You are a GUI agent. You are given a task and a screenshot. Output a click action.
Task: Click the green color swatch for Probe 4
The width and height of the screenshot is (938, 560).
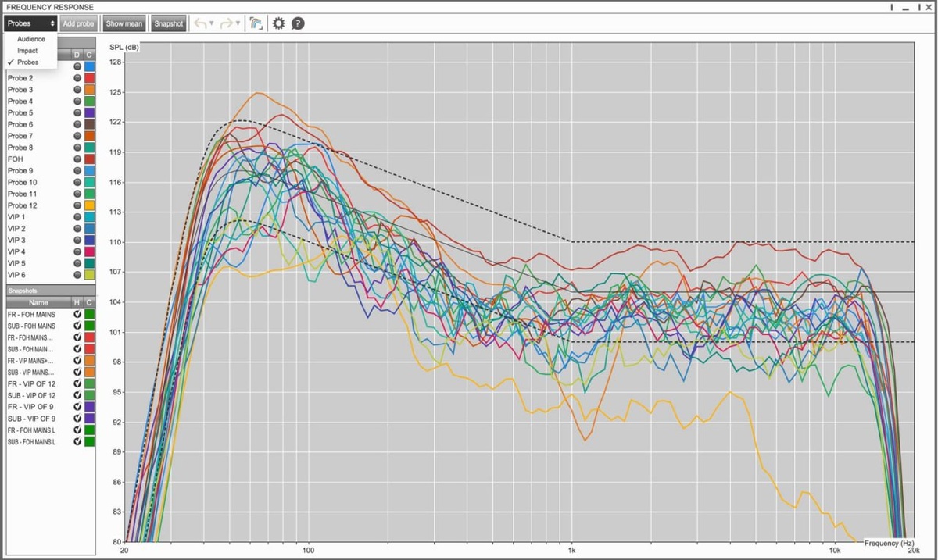pos(90,101)
